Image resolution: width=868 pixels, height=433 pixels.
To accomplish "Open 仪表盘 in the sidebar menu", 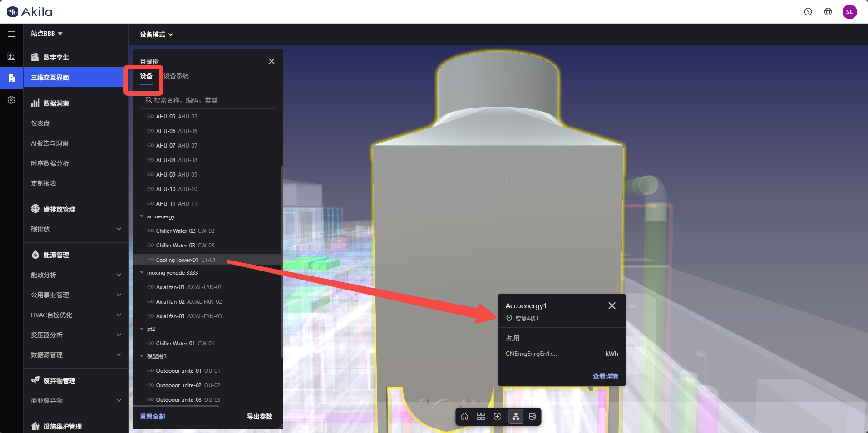I will tap(40, 123).
